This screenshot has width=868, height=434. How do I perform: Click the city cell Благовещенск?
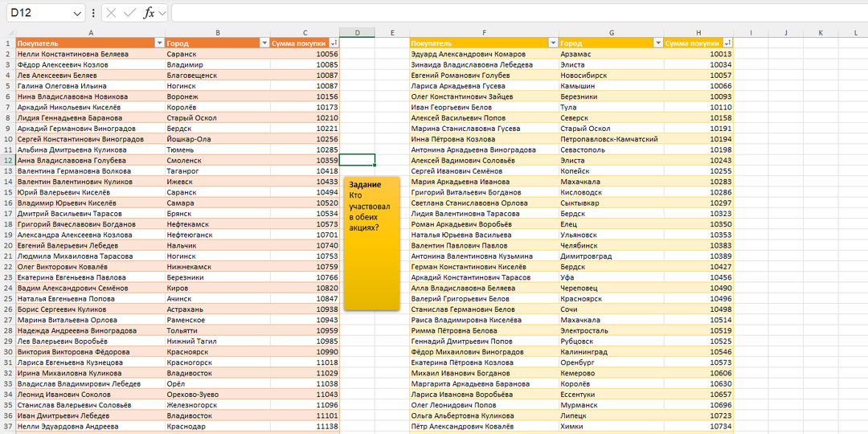coord(218,76)
